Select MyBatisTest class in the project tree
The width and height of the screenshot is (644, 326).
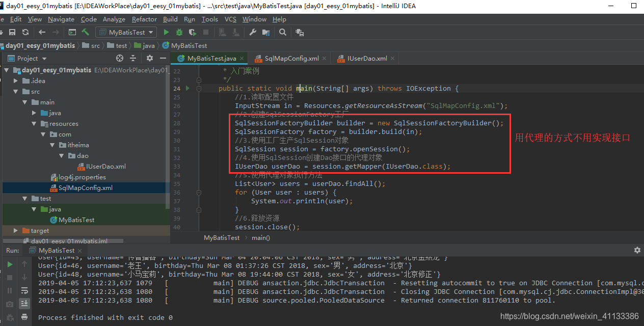72,220
